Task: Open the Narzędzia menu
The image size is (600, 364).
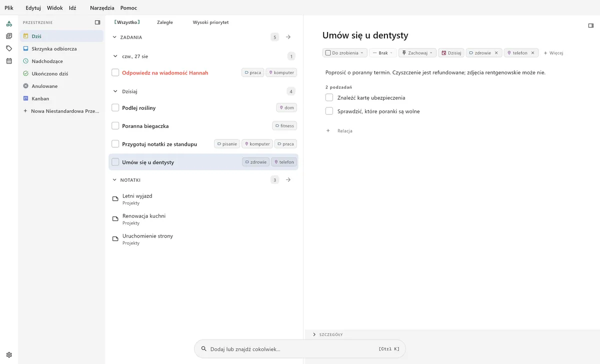Action: pos(102,8)
